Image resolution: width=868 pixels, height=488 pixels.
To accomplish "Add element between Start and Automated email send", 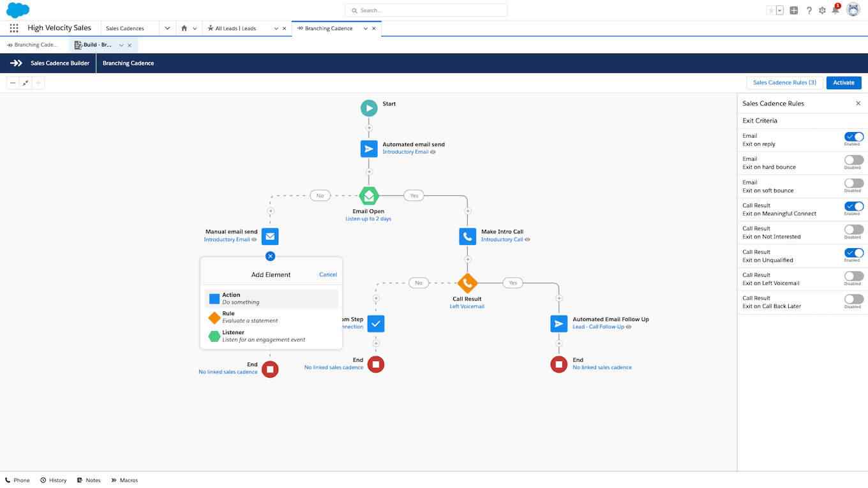I will [369, 128].
